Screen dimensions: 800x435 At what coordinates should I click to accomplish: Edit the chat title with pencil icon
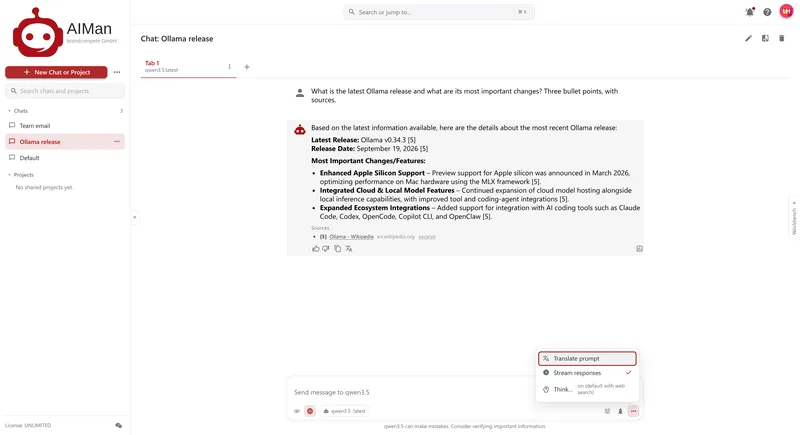748,38
